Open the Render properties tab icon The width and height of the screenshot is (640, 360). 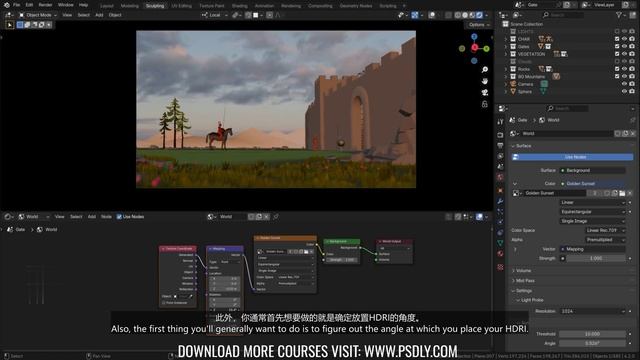500,135
